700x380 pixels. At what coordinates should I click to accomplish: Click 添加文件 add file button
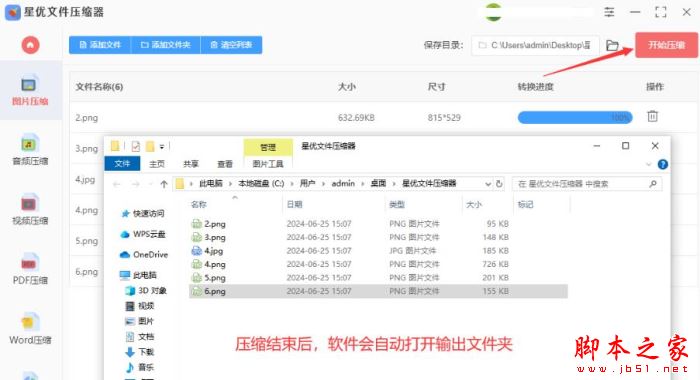(x=100, y=45)
